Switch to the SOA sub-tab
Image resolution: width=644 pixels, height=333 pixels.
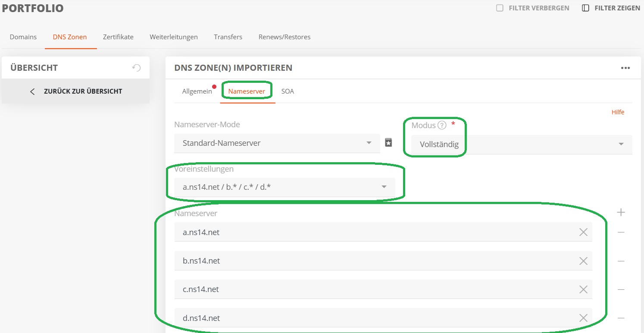tap(288, 91)
